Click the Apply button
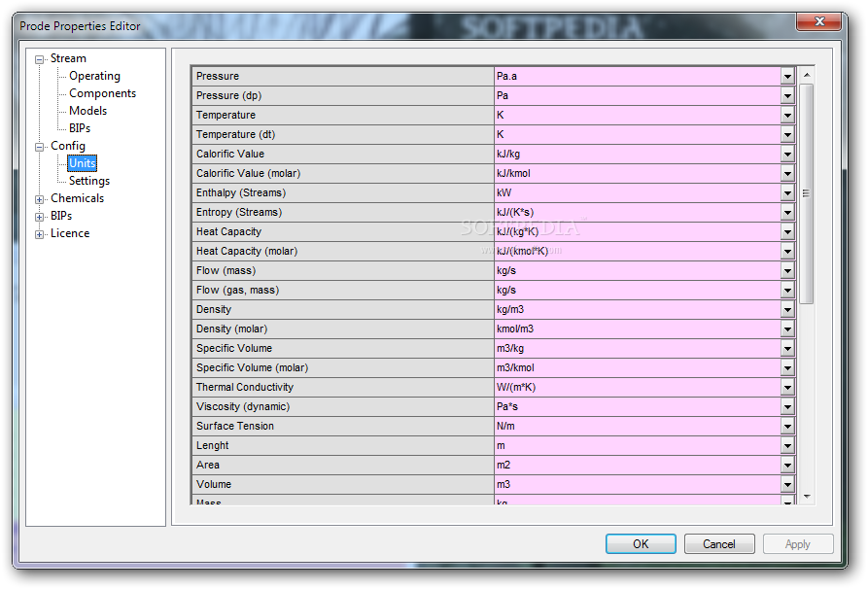Screen dimensions: 868x589 798,544
